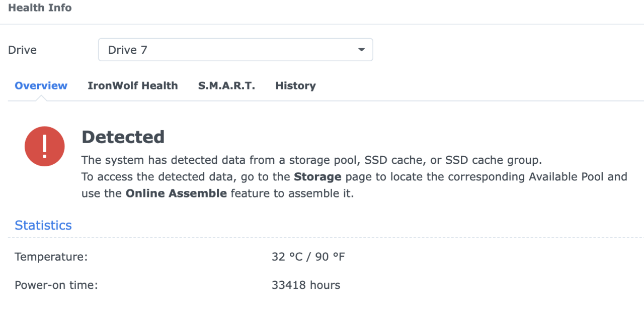This screenshot has height=321, width=644.
Task: Click the Statistics section heading
Action: point(43,225)
